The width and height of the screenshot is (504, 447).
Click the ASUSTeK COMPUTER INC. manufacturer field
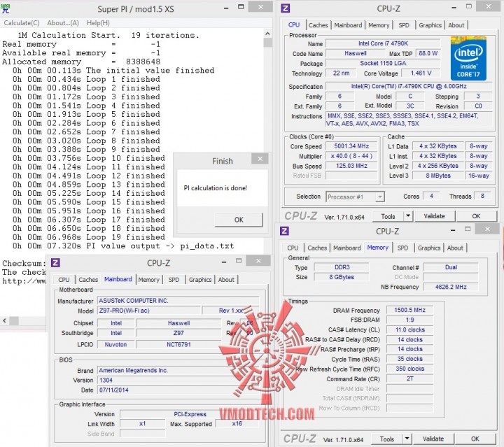(x=178, y=301)
